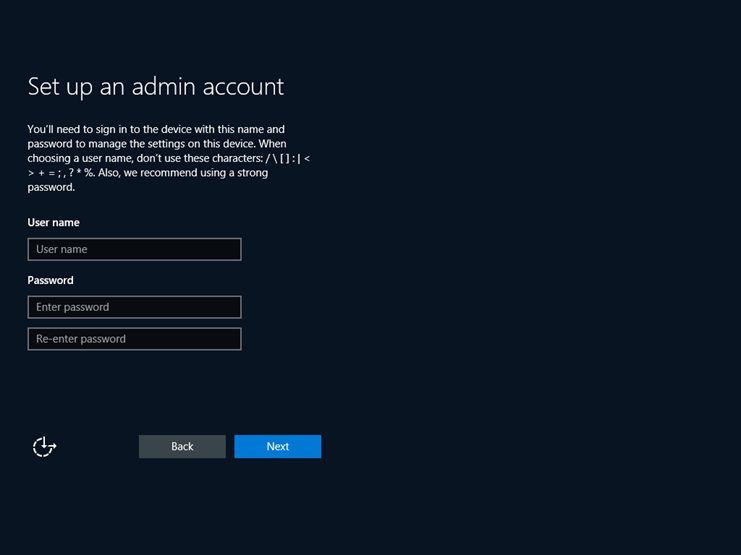741x555 pixels.
Task: Open the Ease of Access options icon
Action: [x=44, y=447]
